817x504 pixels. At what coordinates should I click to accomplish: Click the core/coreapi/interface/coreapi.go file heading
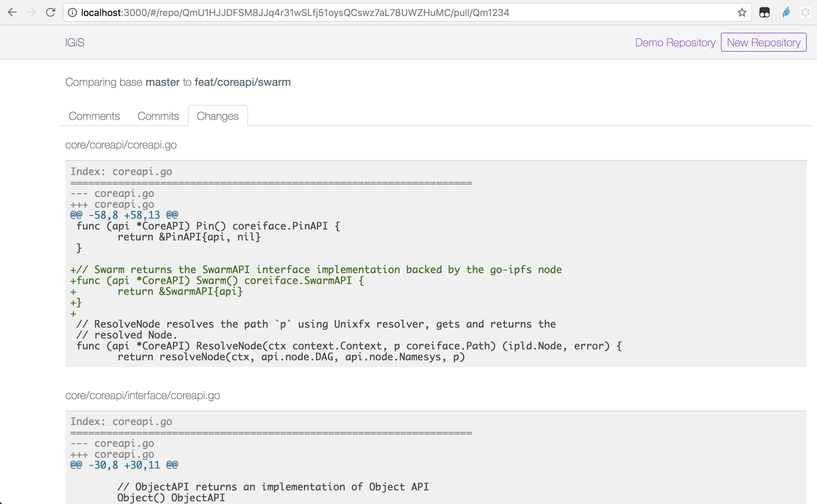142,395
